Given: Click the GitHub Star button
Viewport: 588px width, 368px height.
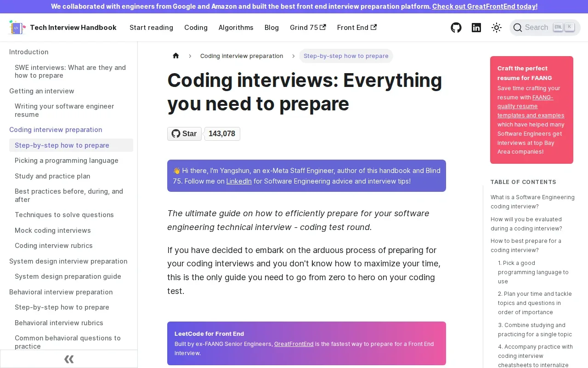Looking at the screenshot, I should point(184,134).
